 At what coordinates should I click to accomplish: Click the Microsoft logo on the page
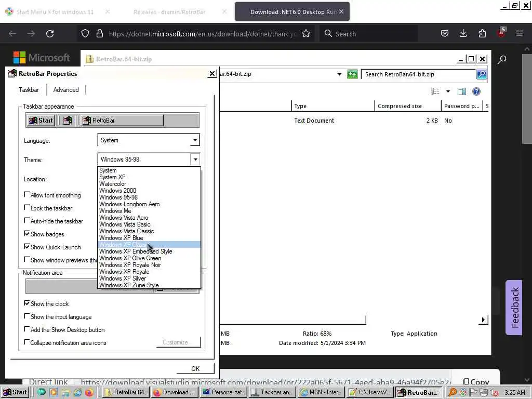pyautogui.click(x=42, y=58)
